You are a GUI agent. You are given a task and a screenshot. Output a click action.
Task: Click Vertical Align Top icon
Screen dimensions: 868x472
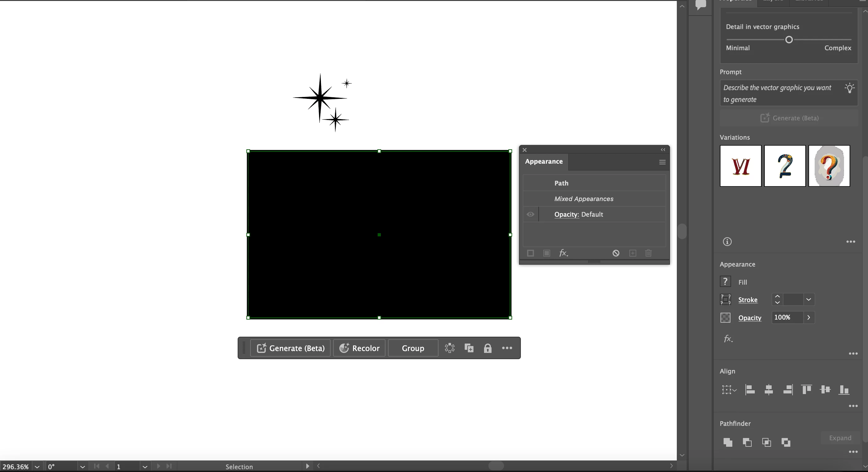coord(806,390)
